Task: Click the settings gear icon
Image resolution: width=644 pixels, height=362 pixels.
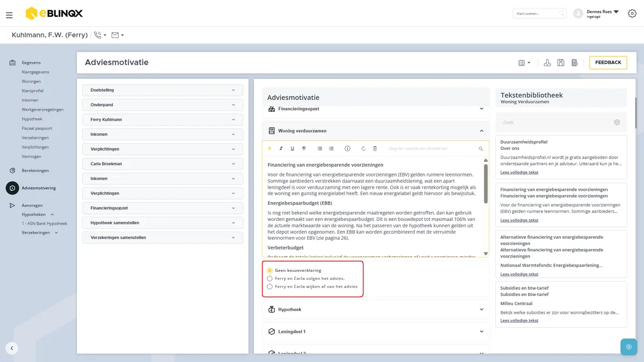Action: click(x=632, y=13)
